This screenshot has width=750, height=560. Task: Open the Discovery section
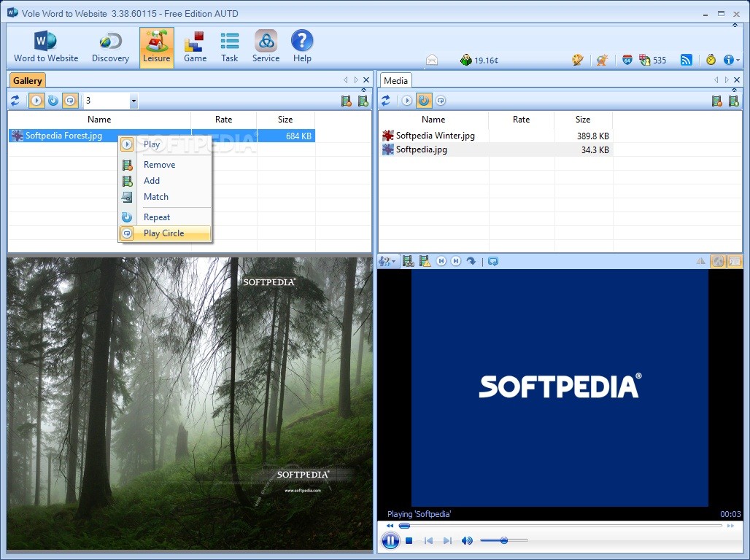[x=110, y=47]
